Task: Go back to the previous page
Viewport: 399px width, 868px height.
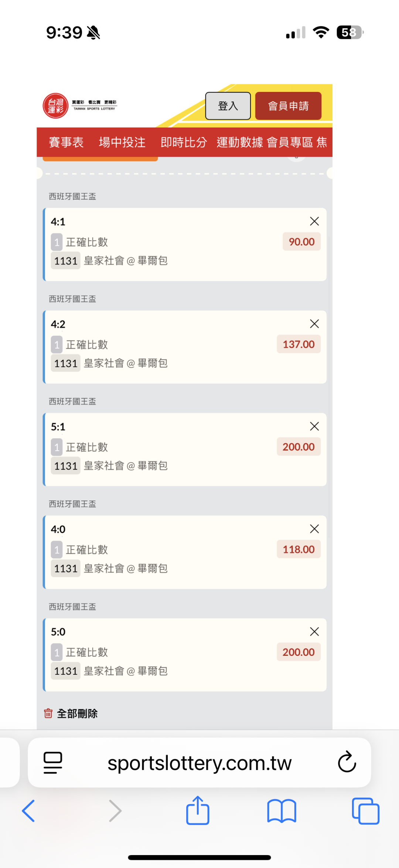Action: 28,811
